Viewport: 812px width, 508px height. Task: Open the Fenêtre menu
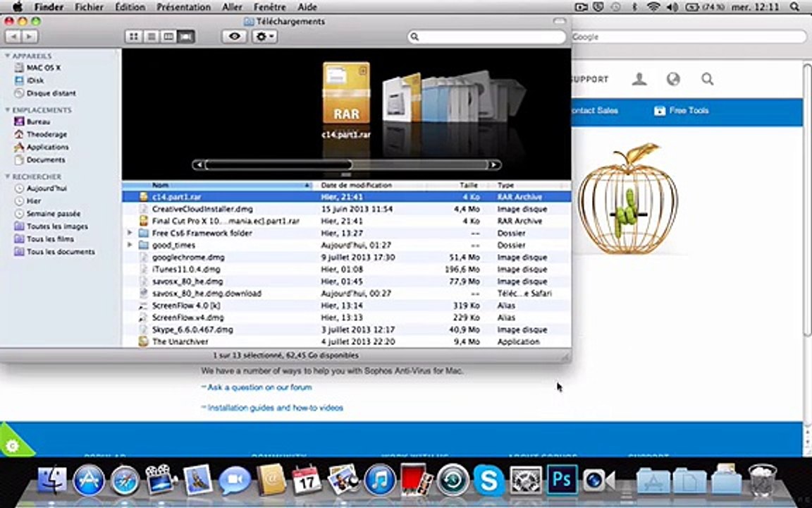[x=269, y=7]
